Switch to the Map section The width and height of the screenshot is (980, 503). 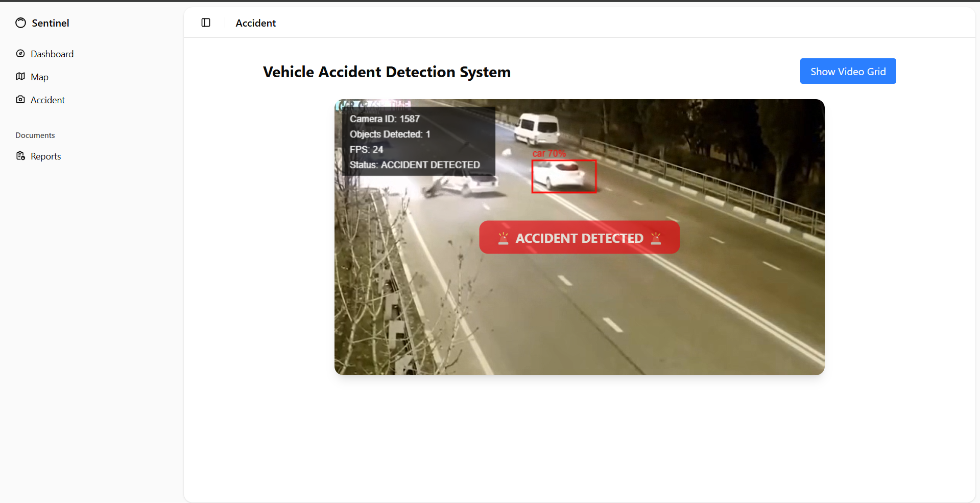pyautogui.click(x=39, y=76)
